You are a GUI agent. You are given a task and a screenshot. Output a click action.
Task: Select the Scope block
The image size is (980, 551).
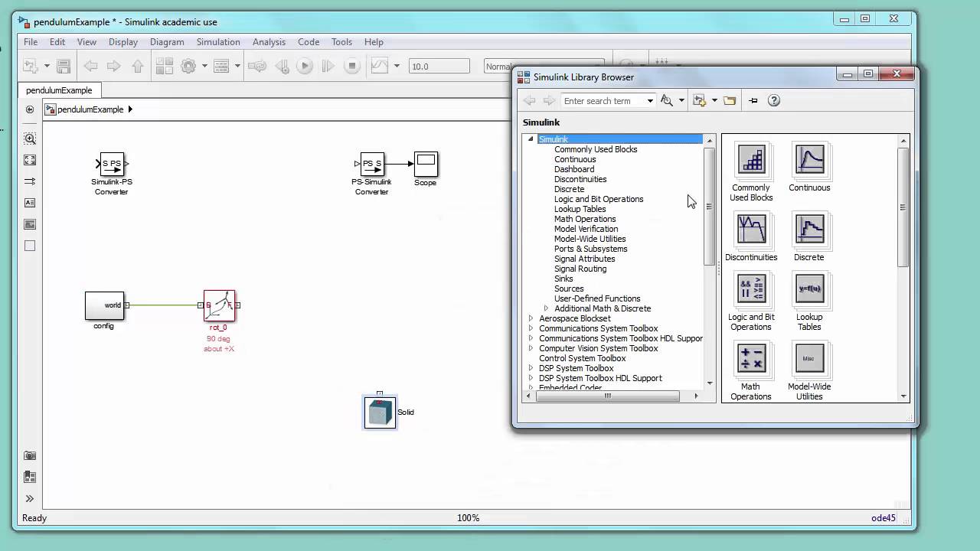tap(426, 164)
